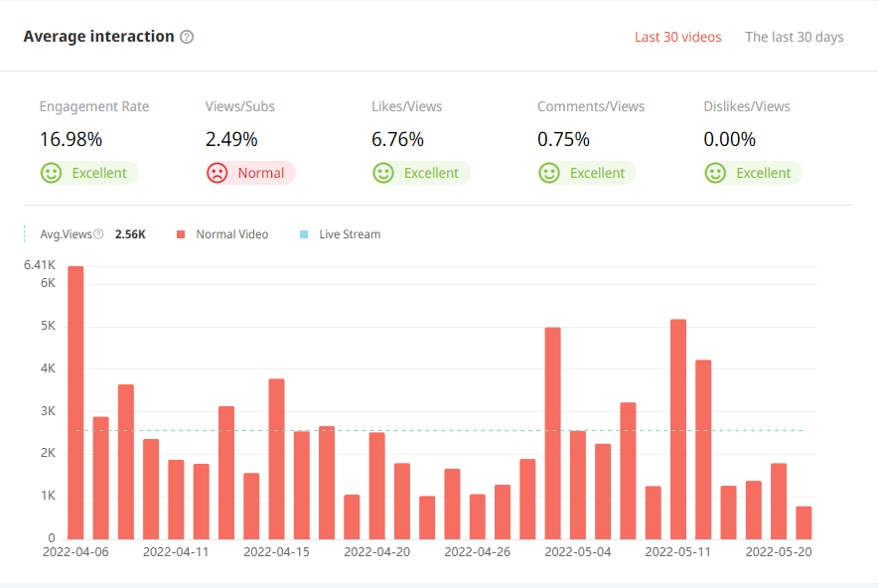Switch to Last 30 videos tab

point(677,37)
